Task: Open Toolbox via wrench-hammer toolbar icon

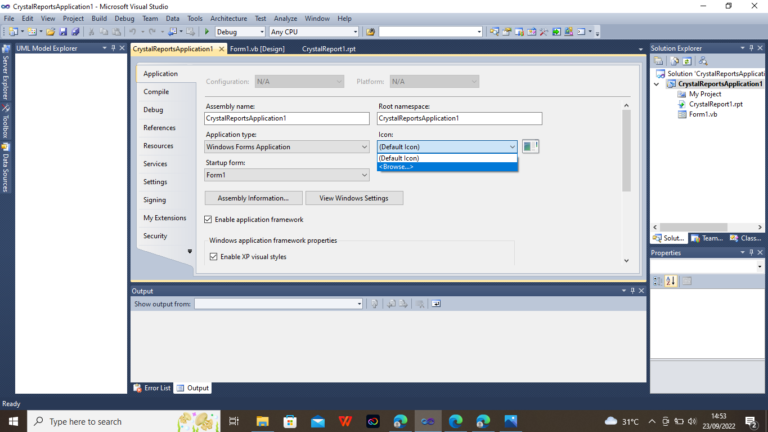Action: (x=544, y=32)
